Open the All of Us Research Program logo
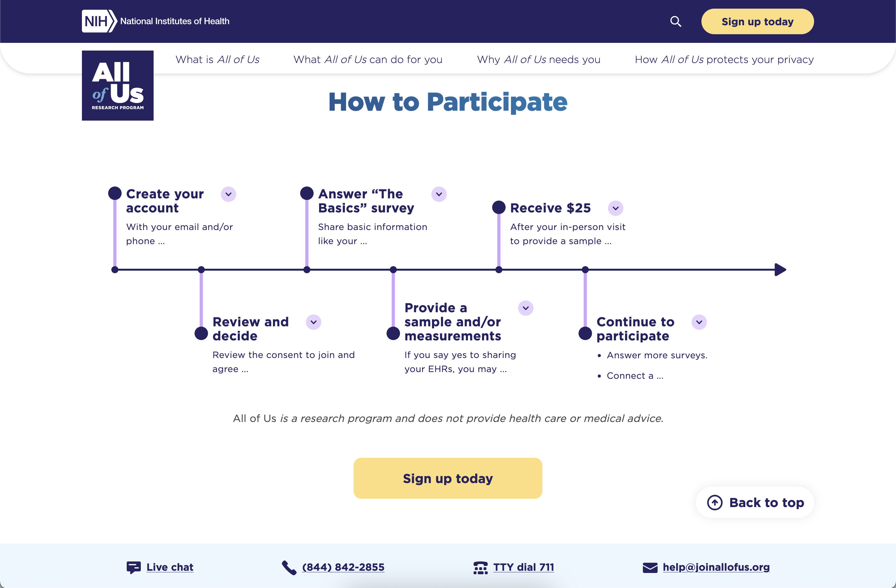This screenshot has height=588, width=896. pos(117,85)
